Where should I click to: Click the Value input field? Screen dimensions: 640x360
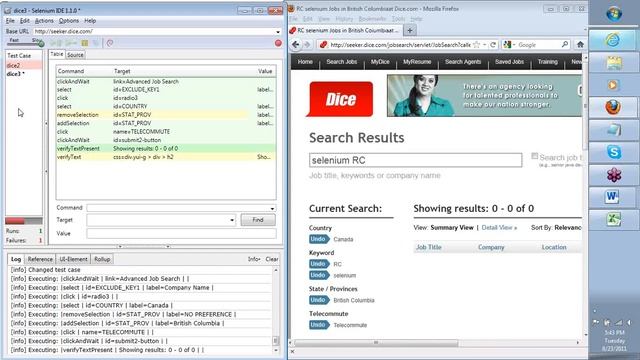tap(181, 234)
